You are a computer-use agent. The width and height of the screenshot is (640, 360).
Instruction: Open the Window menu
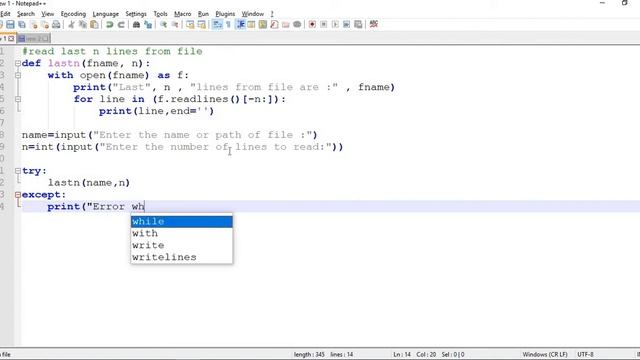point(253,14)
